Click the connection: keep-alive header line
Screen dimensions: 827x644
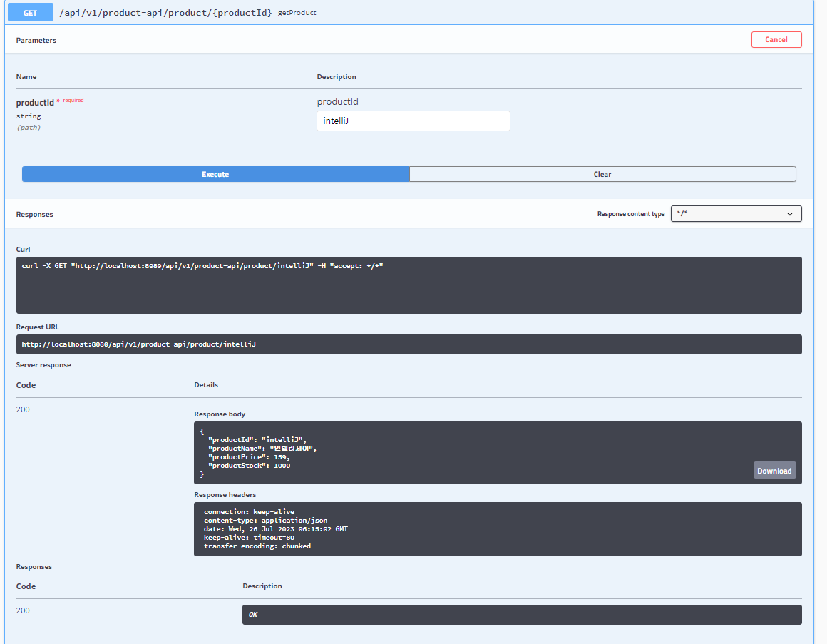[249, 512]
